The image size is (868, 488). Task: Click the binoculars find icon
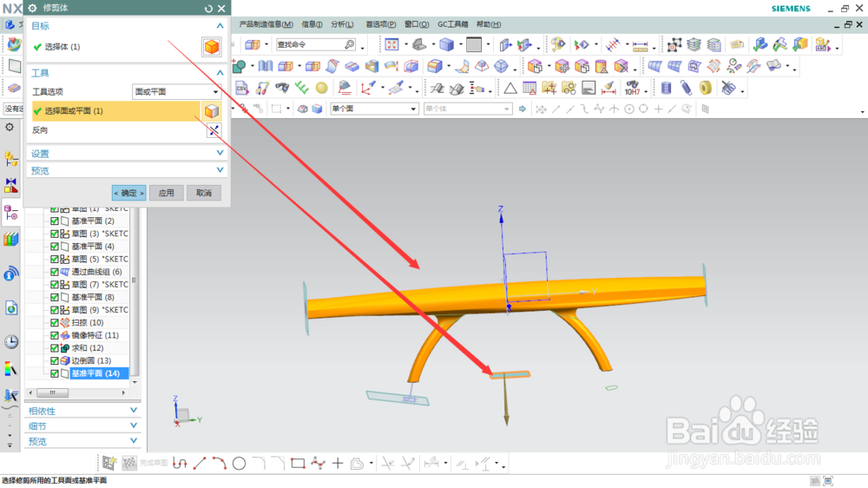(x=282, y=88)
